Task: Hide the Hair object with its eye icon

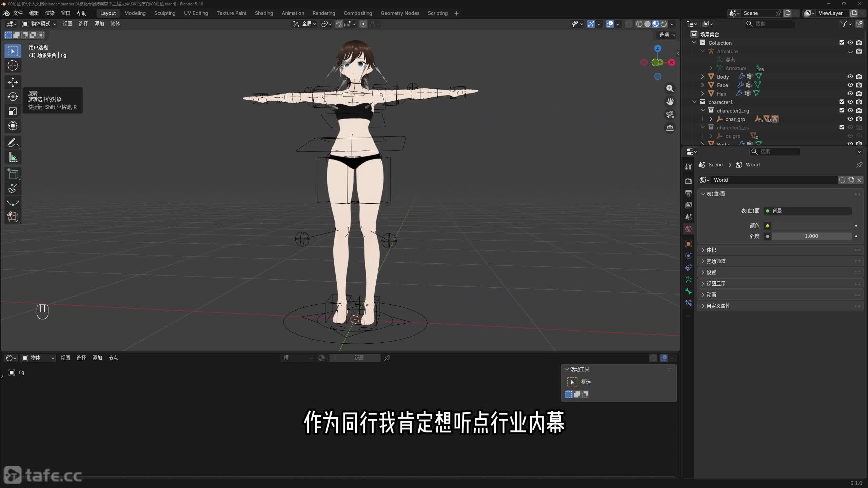Action: 850,94
